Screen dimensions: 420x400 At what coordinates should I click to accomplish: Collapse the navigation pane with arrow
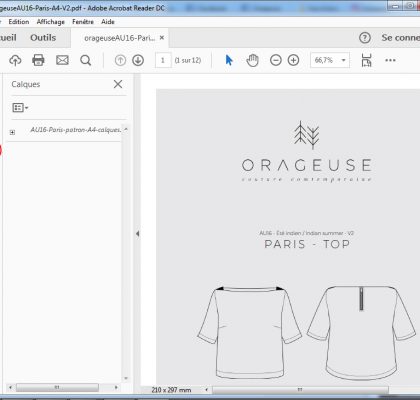[137, 234]
